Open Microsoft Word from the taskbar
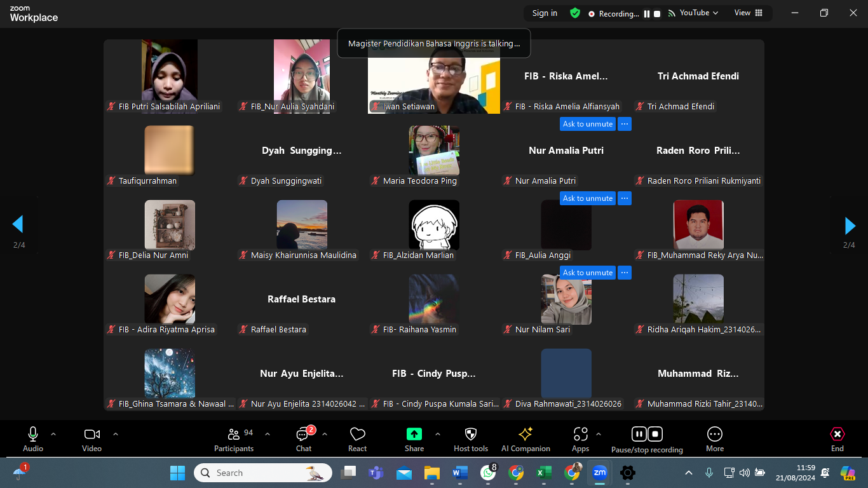 (459, 473)
